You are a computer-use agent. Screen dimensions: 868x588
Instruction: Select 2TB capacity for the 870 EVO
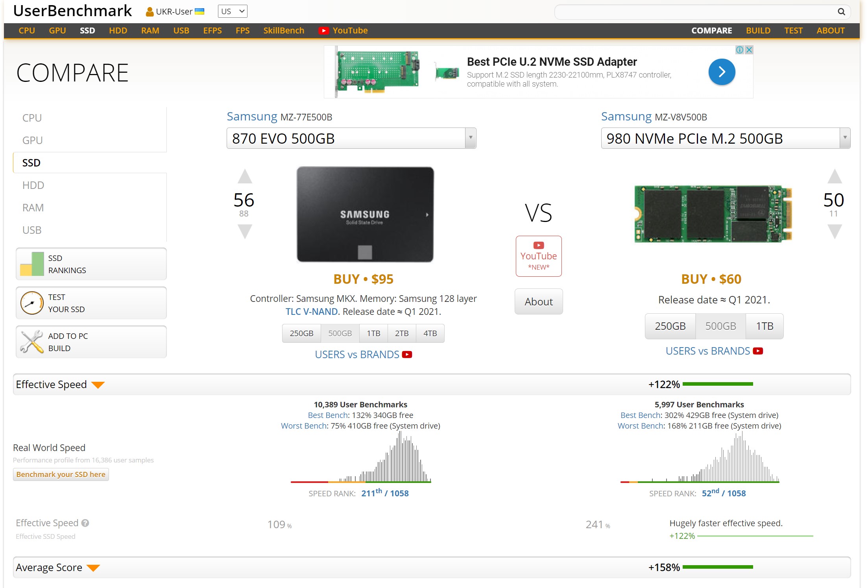click(x=402, y=333)
